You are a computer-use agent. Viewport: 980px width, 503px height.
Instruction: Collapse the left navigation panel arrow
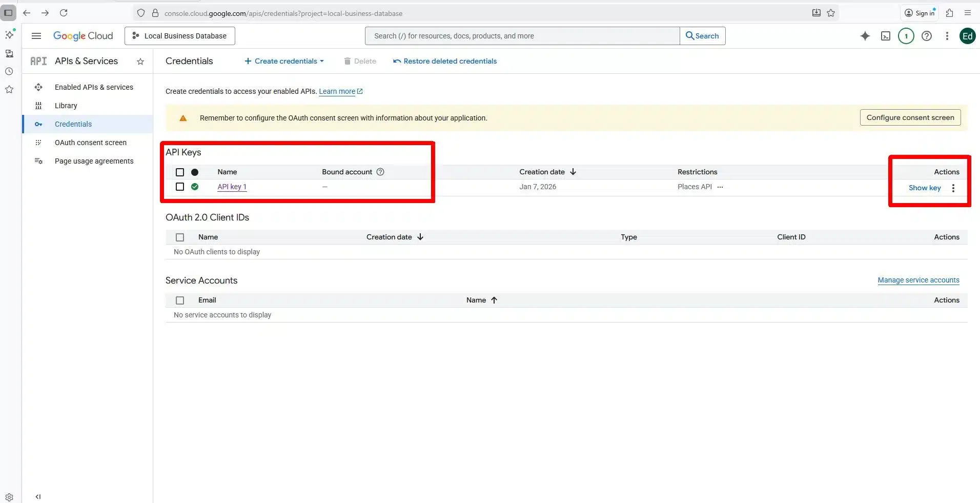(x=38, y=496)
